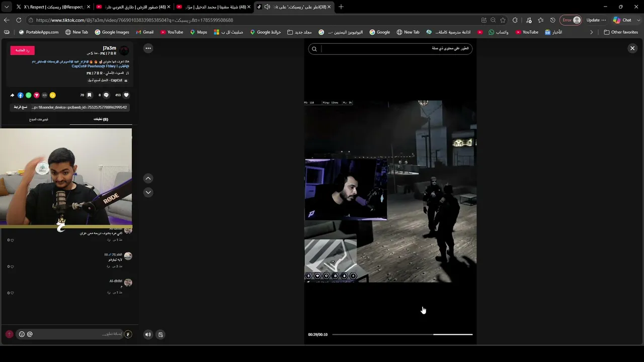Open the مجلد جديد bookmarks folder
Viewport: 644px width, 362px height.
point(299,32)
